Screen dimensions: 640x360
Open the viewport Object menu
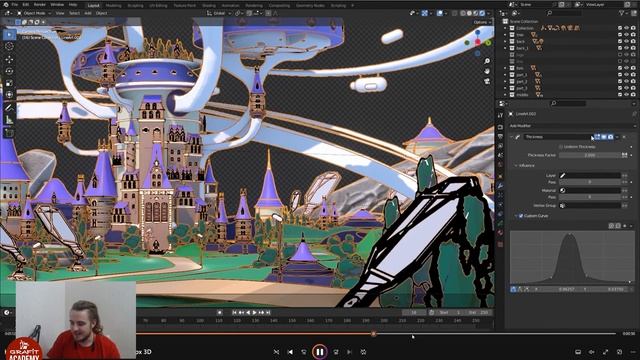(101, 13)
